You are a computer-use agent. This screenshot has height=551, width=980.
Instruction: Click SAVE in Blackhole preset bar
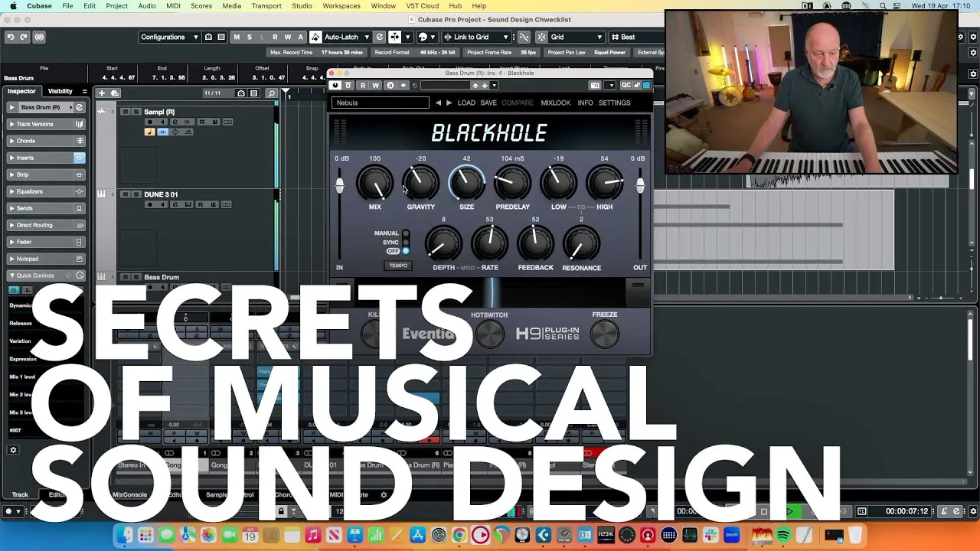point(488,103)
